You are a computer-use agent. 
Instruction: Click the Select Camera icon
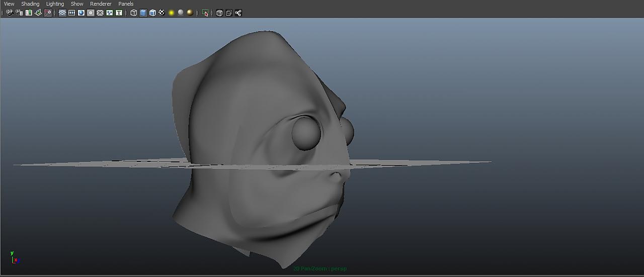click(x=10, y=13)
